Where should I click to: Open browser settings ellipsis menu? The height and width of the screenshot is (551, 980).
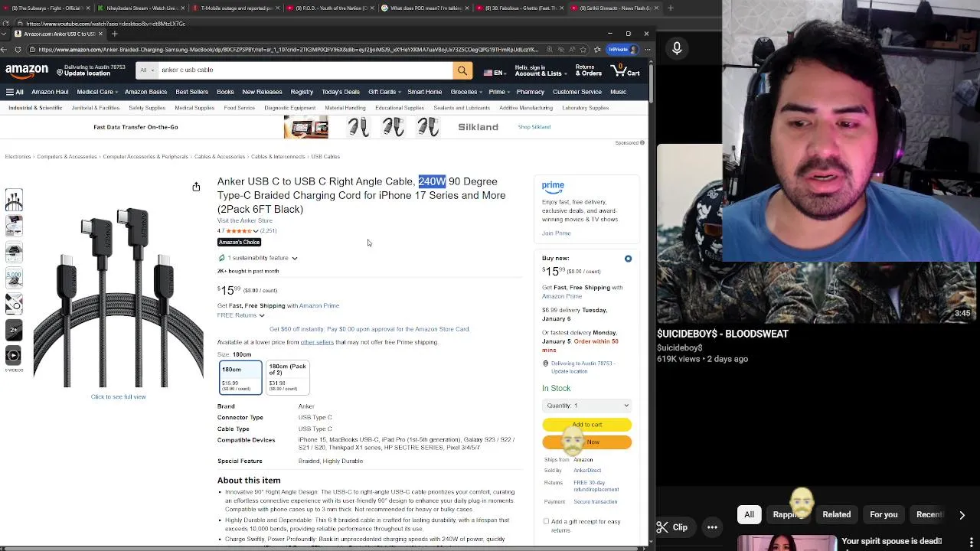click(x=648, y=50)
